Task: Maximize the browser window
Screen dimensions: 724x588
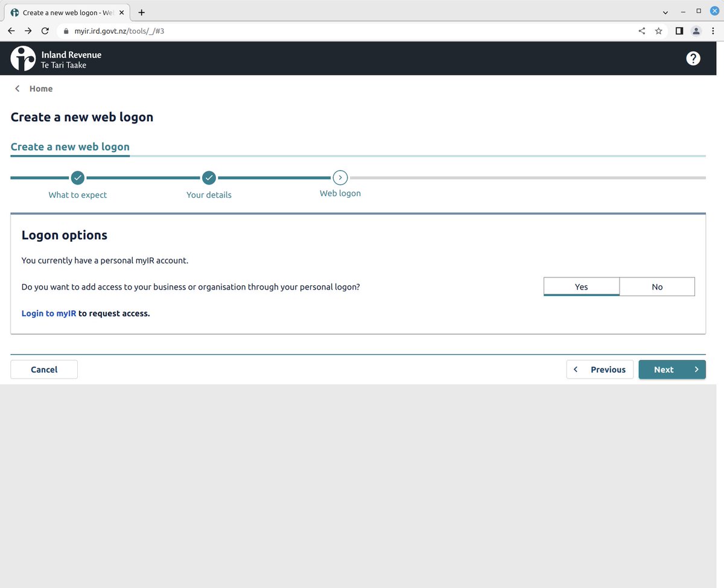Action: tap(699, 11)
